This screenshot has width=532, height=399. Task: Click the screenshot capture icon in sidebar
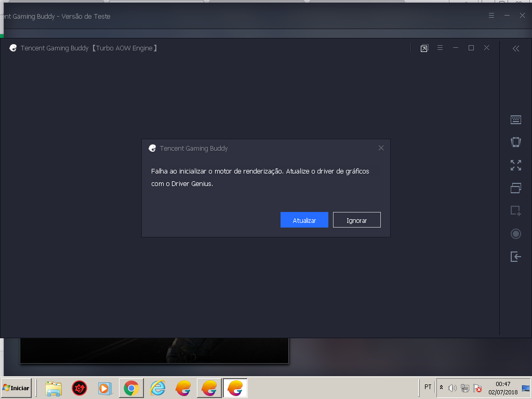[x=516, y=211]
